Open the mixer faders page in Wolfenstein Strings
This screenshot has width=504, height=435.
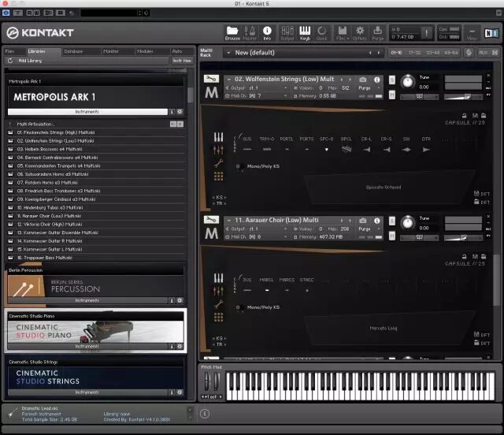[218, 150]
